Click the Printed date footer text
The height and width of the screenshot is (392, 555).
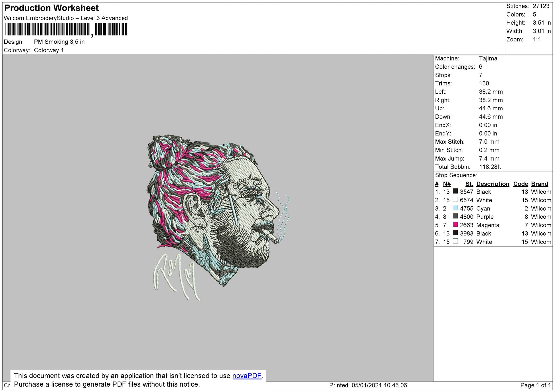(368, 385)
